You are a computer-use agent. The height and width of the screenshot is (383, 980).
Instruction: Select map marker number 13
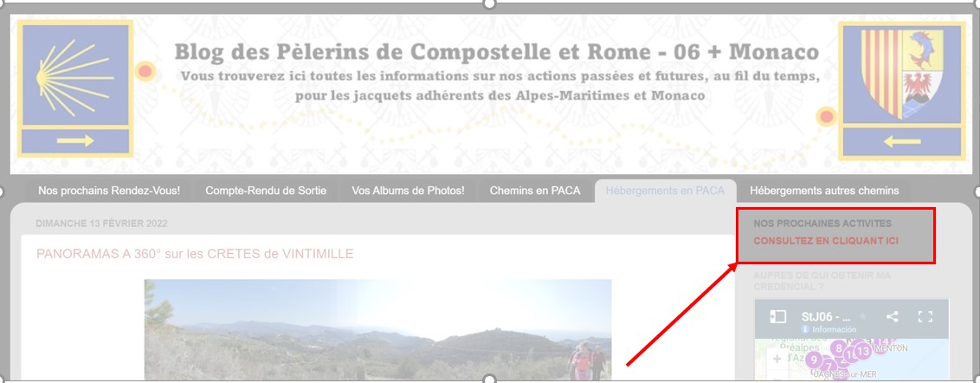pyautogui.click(x=863, y=351)
